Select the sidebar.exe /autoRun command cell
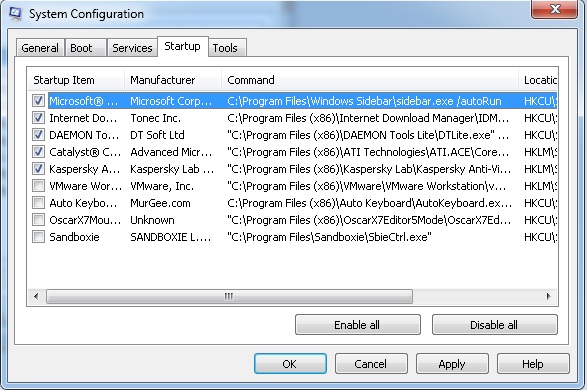The width and height of the screenshot is (587, 390). coord(364,101)
